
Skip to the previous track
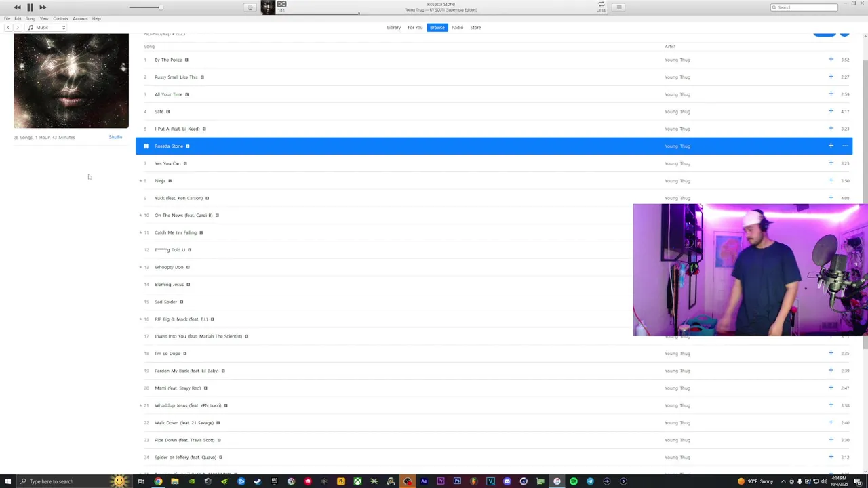point(17,7)
